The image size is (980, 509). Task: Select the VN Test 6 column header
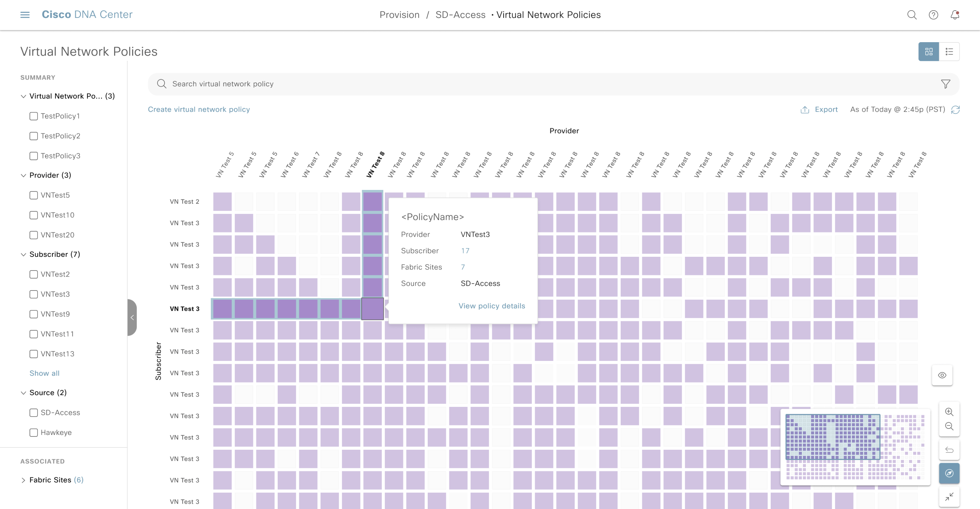point(289,164)
